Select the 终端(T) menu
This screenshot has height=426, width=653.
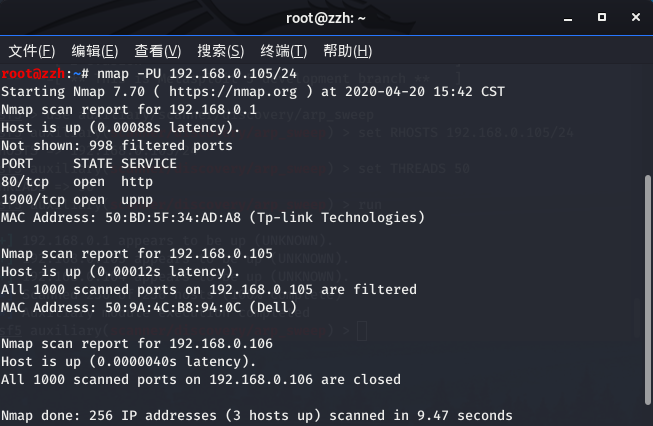click(x=283, y=51)
